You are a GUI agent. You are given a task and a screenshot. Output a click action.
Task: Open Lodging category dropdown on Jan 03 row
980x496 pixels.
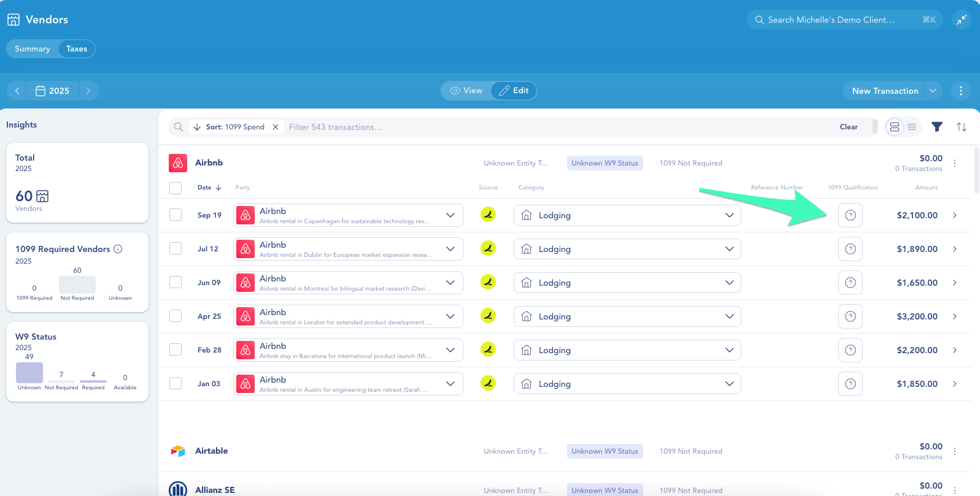click(627, 384)
